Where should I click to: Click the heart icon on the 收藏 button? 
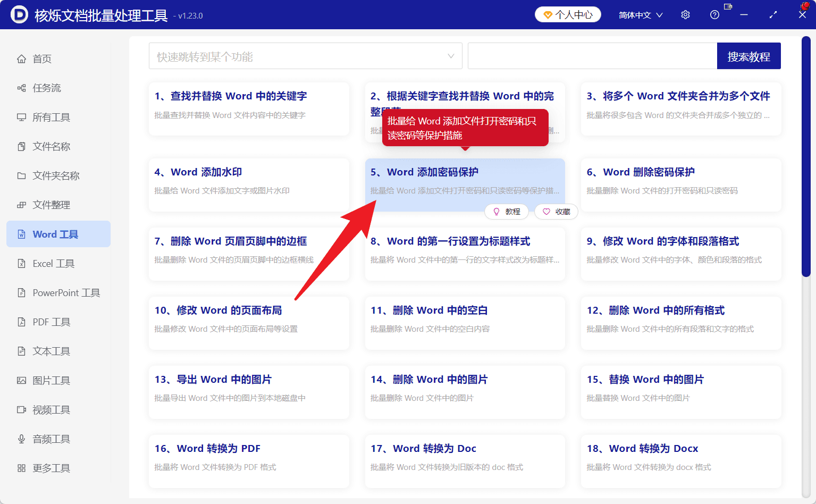tap(546, 212)
